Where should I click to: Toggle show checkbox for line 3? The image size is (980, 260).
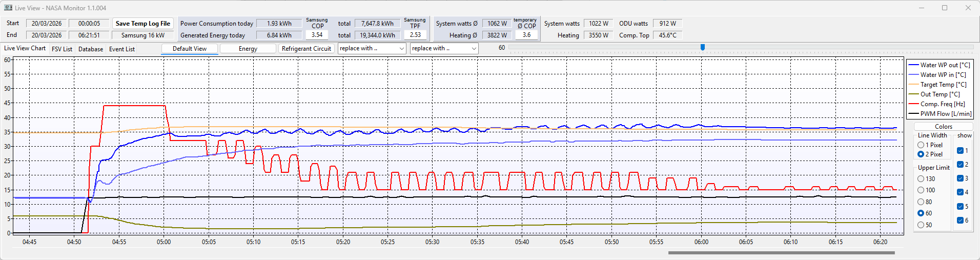961,178
